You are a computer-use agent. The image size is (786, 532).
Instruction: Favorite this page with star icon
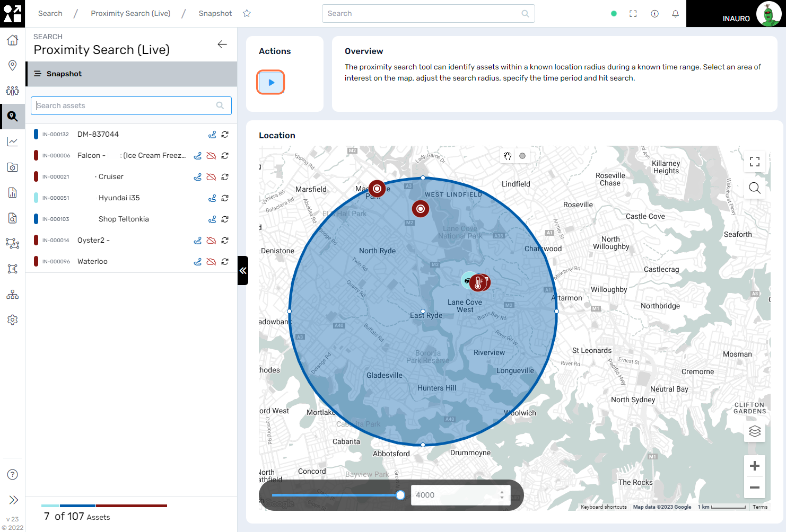pyautogui.click(x=247, y=13)
